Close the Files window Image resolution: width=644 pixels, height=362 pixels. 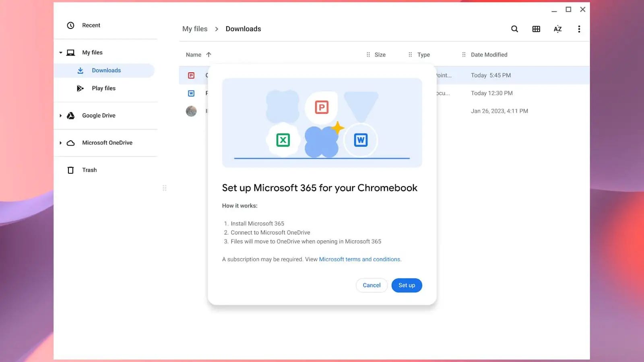click(582, 10)
